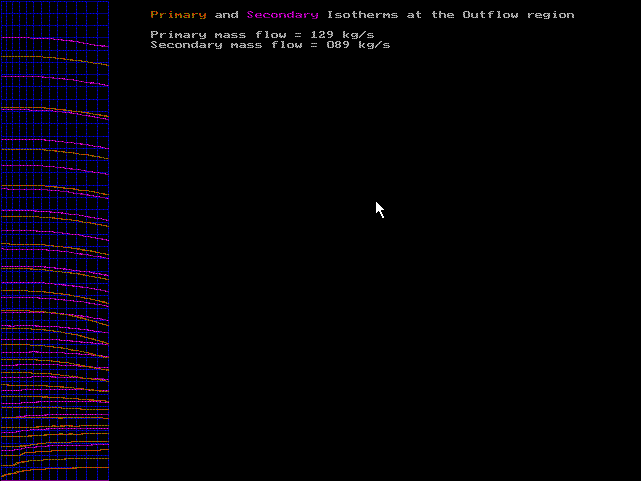This screenshot has width=641, height=481.
Task: Click the magenta bottom border of the plot
Action: [x=55, y=480]
